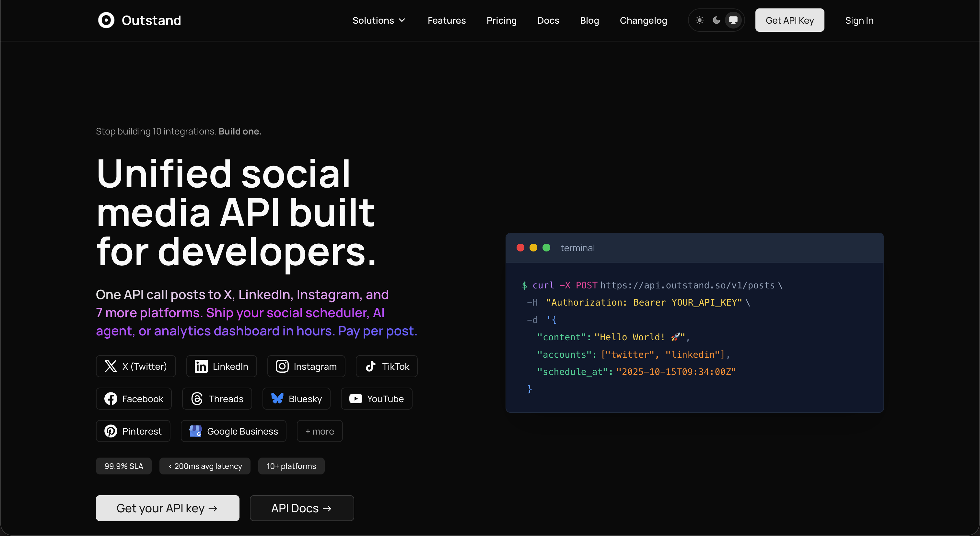
Task: Select system theme monitor toggle
Action: (733, 20)
